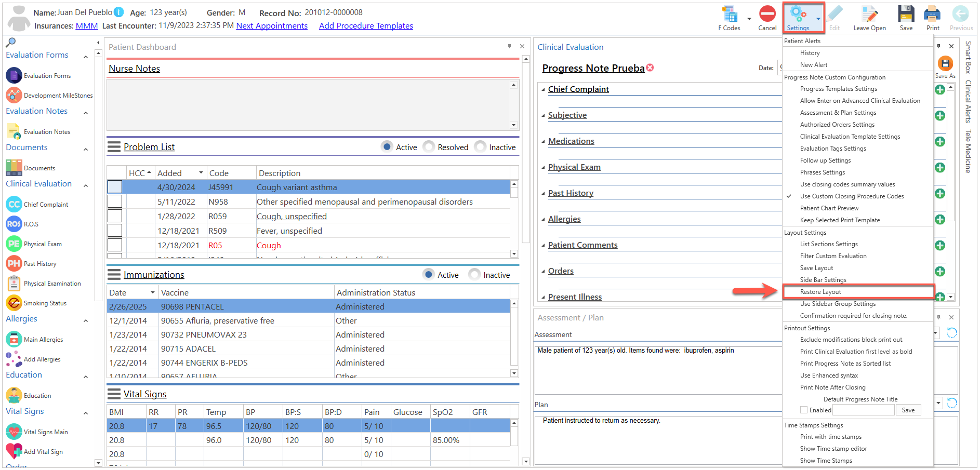Open Documents sidebar icon
980x470 pixels.
point(14,168)
